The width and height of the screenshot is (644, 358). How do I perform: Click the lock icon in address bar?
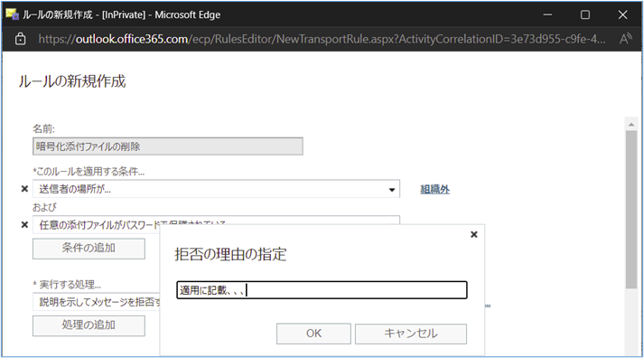(x=20, y=39)
